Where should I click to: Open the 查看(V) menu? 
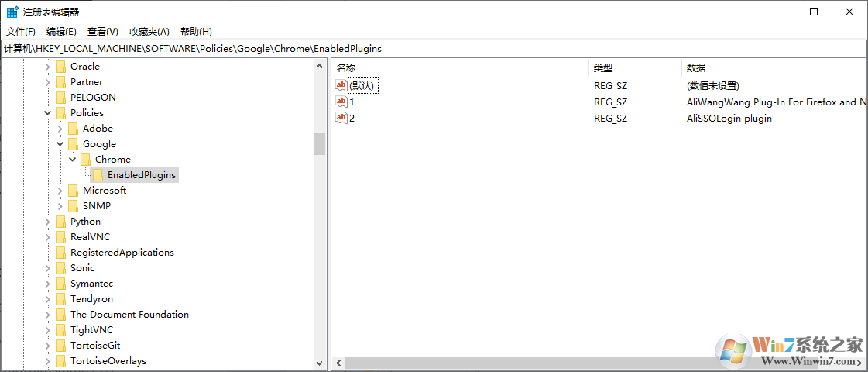click(102, 32)
